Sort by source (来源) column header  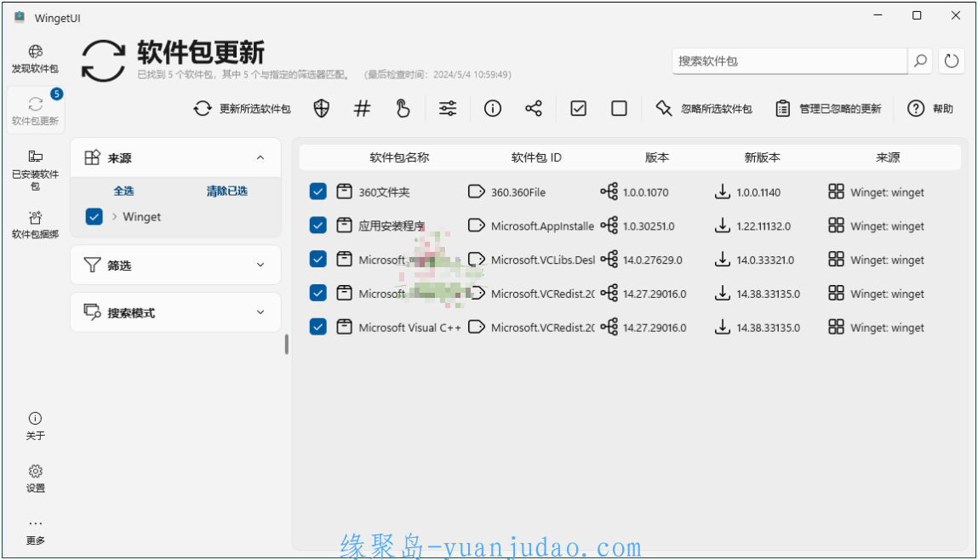(x=888, y=157)
